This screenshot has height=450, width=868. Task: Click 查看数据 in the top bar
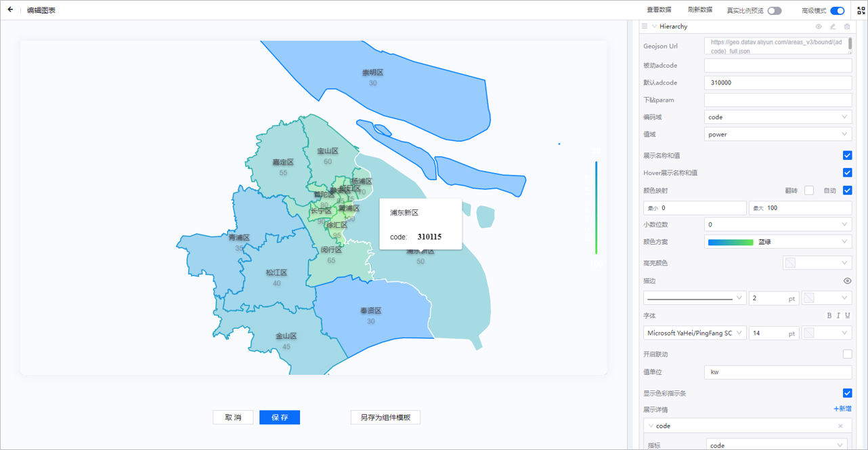pyautogui.click(x=659, y=10)
